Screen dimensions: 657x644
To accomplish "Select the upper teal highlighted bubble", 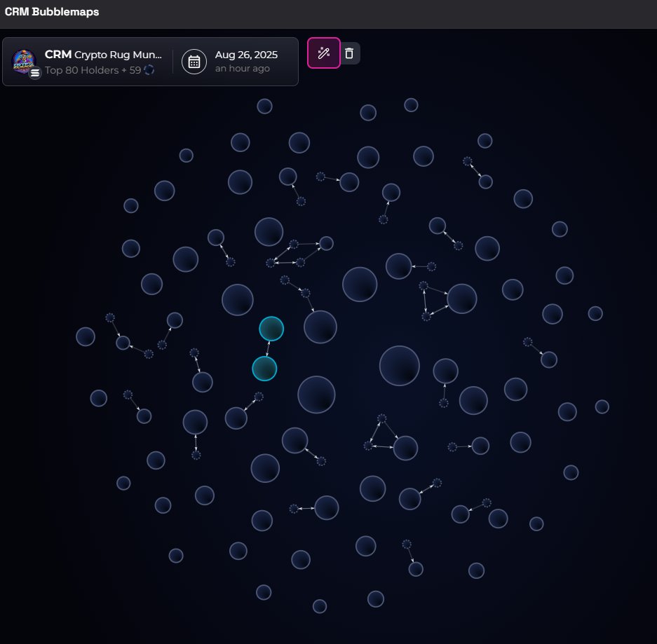I will (x=271, y=329).
